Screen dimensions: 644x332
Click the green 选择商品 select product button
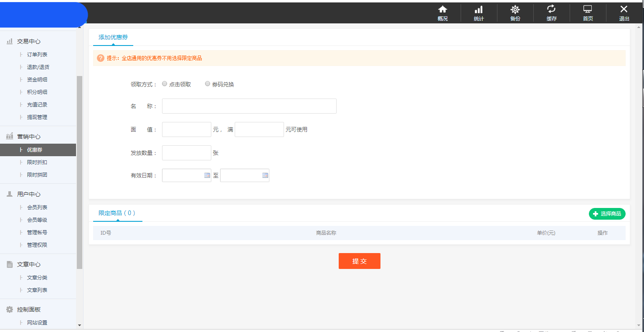point(607,213)
